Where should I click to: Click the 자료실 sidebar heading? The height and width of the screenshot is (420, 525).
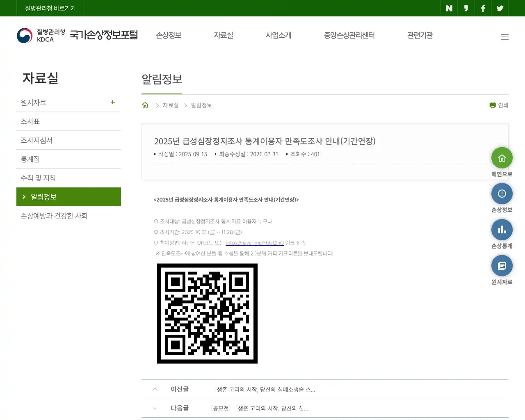[x=41, y=78]
